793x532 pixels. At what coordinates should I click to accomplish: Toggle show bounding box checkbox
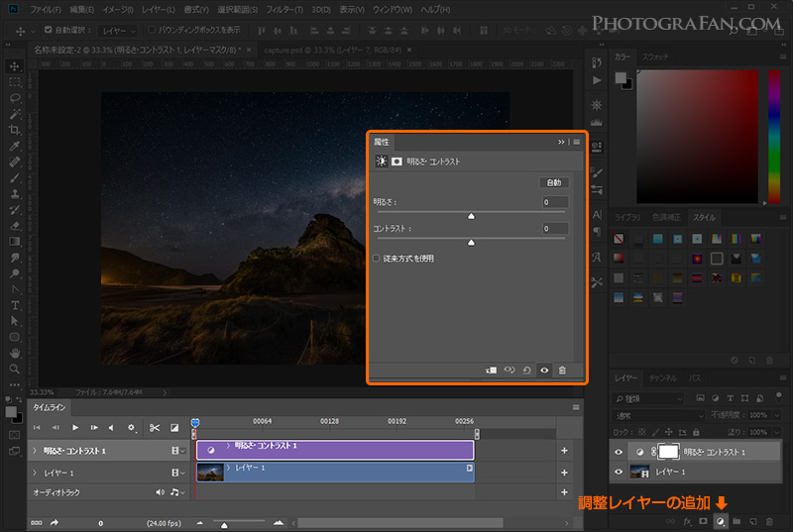pyautogui.click(x=152, y=30)
